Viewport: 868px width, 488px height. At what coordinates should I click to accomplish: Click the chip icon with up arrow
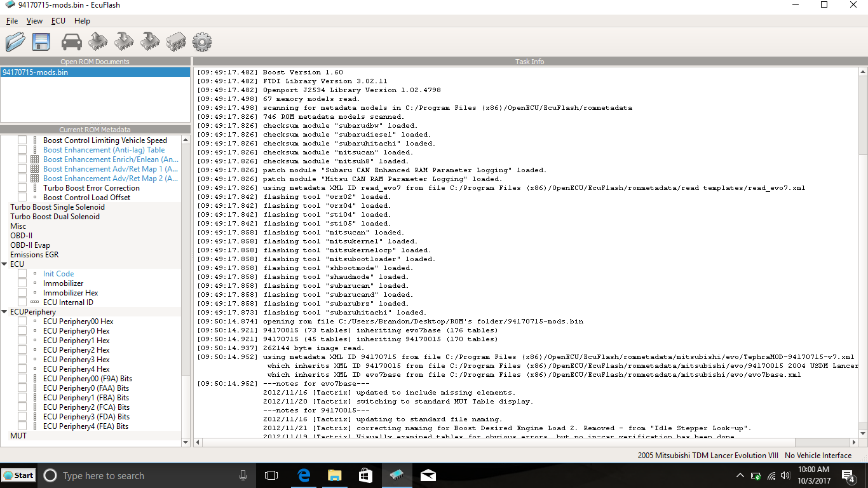(x=98, y=42)
